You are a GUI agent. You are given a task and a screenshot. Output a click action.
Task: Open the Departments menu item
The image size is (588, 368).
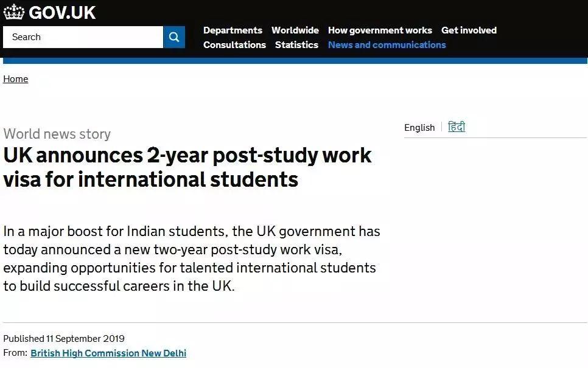(x=233, y=30)
